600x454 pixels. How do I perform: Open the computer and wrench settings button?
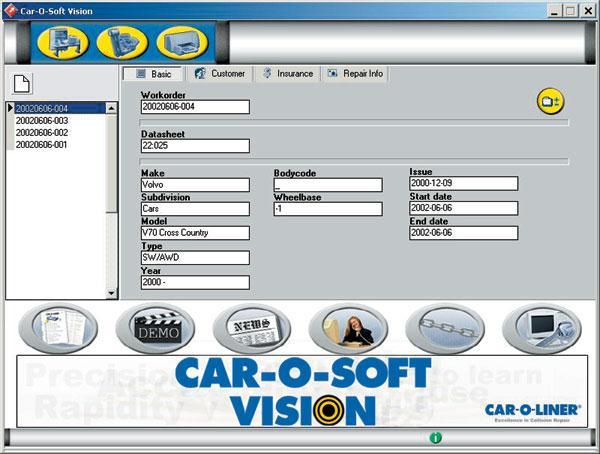pyautogui.click(x=542, y=328)
